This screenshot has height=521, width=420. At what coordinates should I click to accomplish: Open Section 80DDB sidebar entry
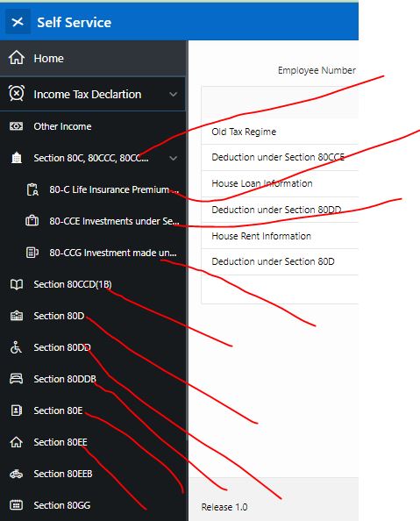tap(93, 379)
